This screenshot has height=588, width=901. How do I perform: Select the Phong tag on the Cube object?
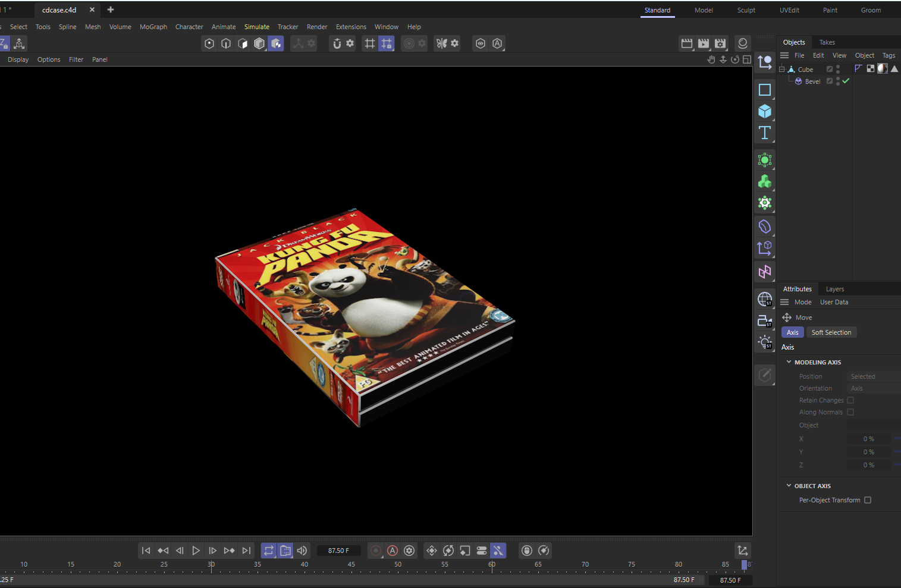[x=893, y=68]
